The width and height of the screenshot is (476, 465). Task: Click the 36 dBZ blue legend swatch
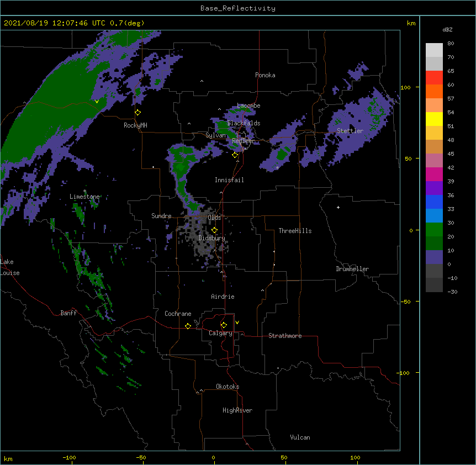434,202
